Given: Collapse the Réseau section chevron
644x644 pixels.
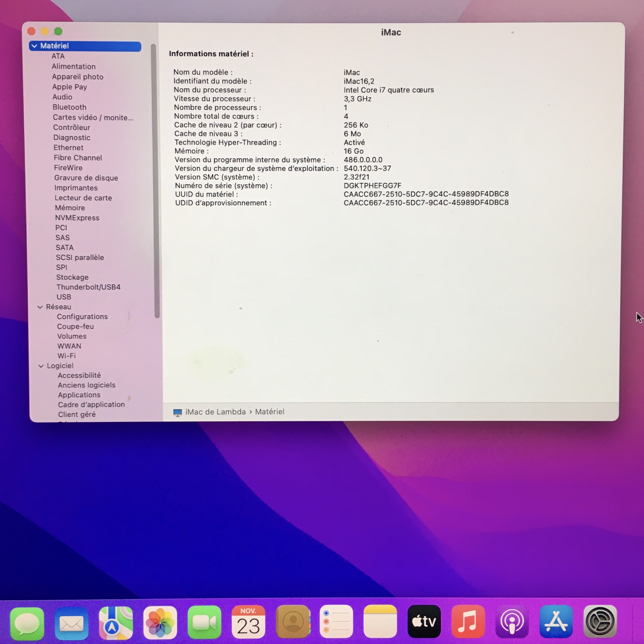Looking at the screenshot, I should point(40,307).
